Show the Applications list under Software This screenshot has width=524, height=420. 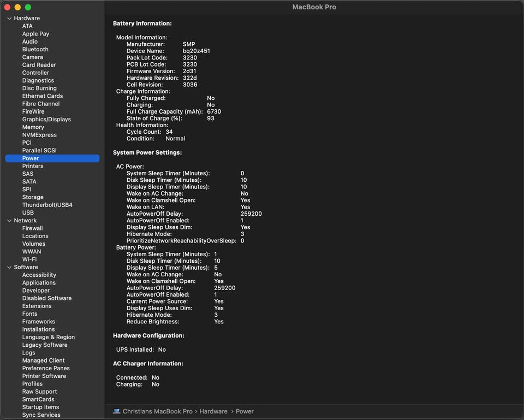(39, 283)
